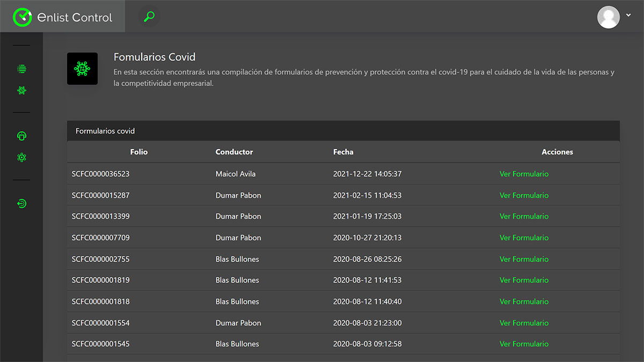644x362 pixels.
Task: Click the logout icon in sidebar
Action: click(x=21, y=203)
